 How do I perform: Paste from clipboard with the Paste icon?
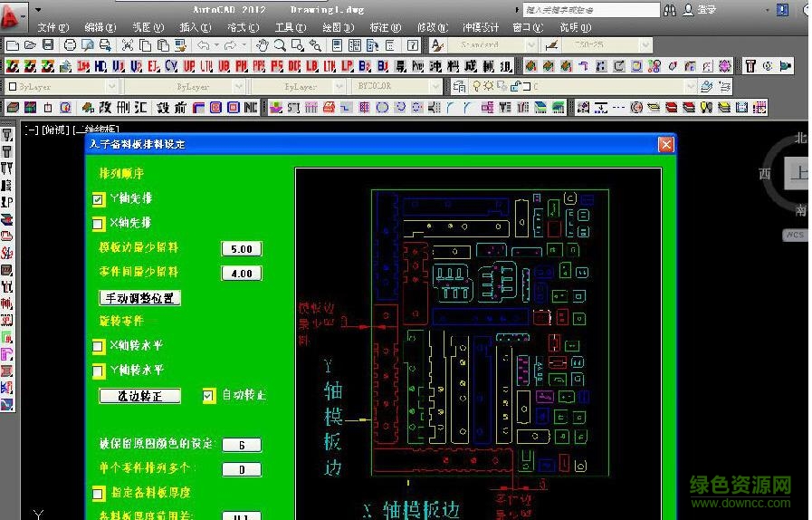(x=163, y=45)
